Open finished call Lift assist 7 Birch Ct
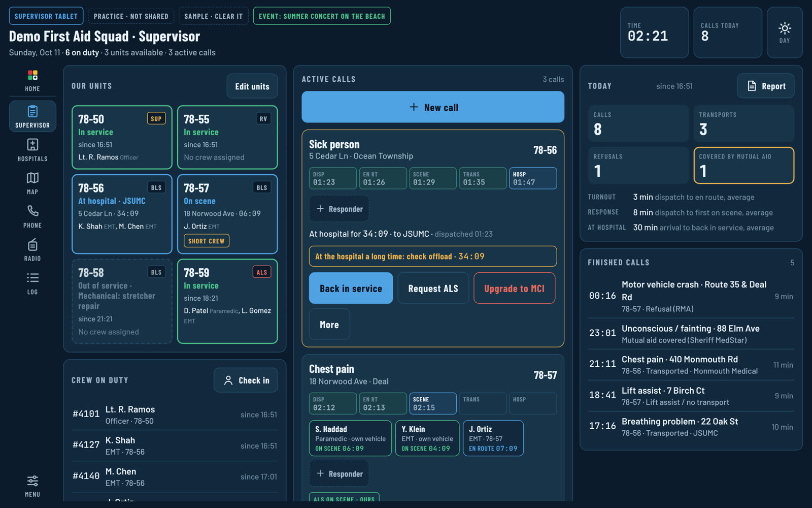 coord(691,396)
